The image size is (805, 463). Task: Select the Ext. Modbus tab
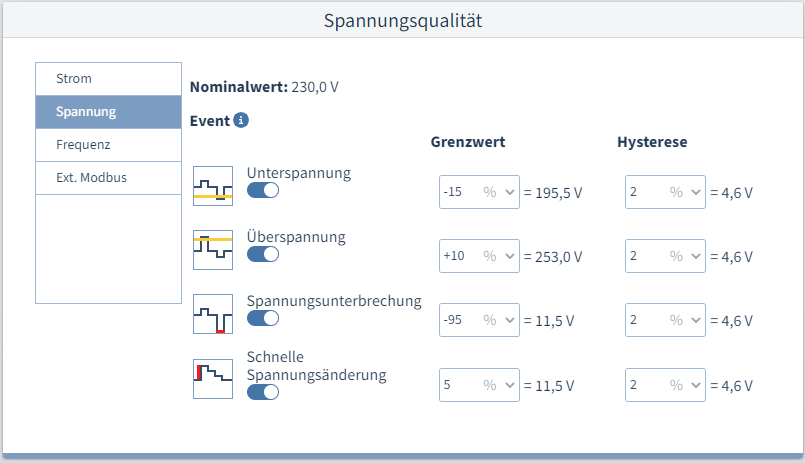point(108,177)
